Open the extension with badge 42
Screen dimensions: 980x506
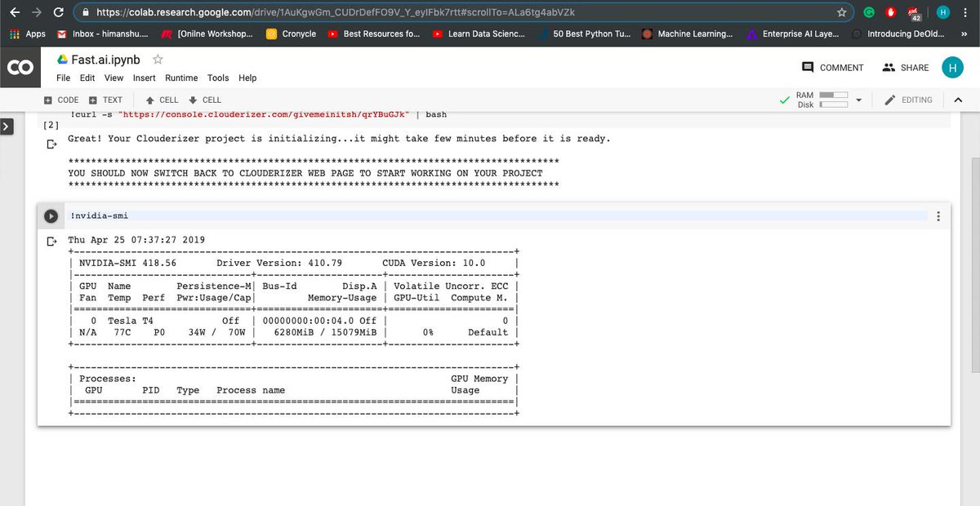click(x=915, y=13)
